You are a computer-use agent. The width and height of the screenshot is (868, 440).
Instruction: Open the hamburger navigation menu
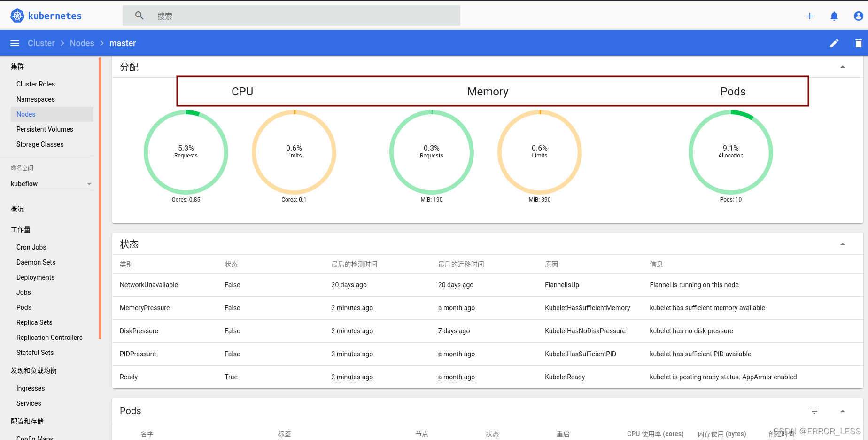[x=15, y=43]
